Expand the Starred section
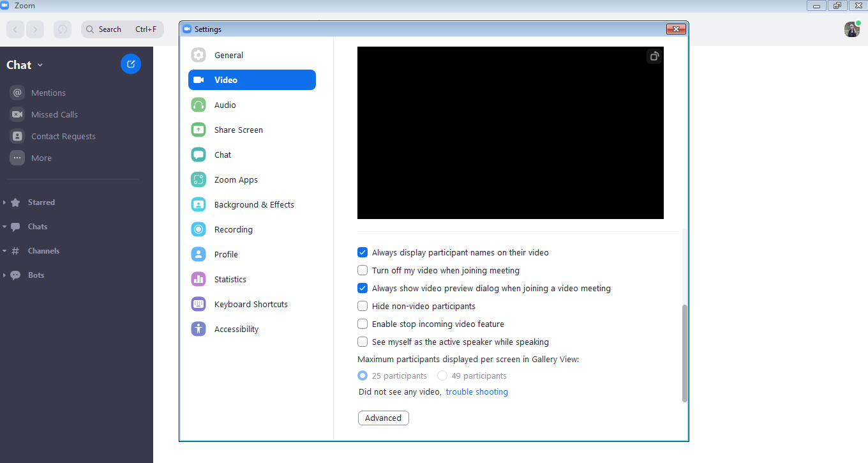The image size is (868, 463). pos(4,202)
